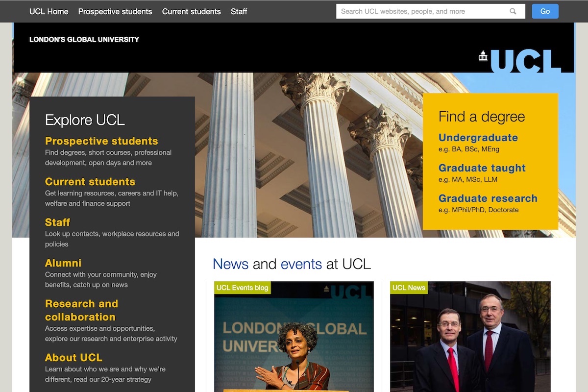This screenshot has width=588, height=392.
Task: Open Staff in top navigation bar
Action: pyautogui.click(x=239, y=11)
